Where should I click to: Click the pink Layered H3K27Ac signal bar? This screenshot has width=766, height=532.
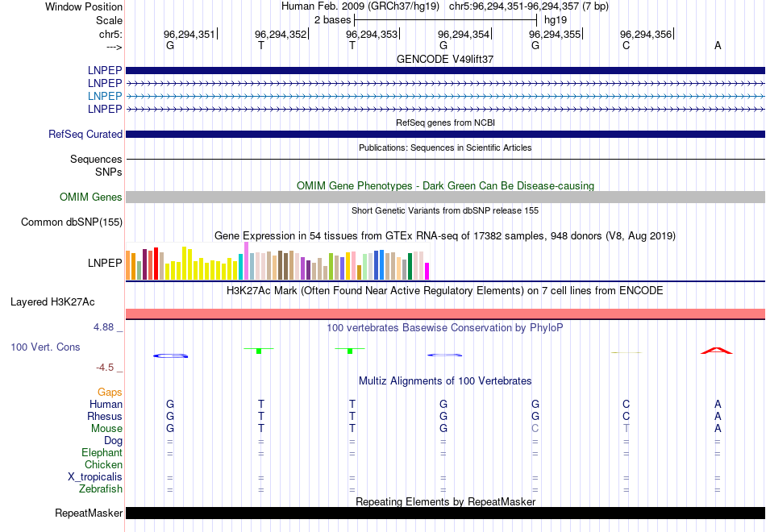[445, 314]
